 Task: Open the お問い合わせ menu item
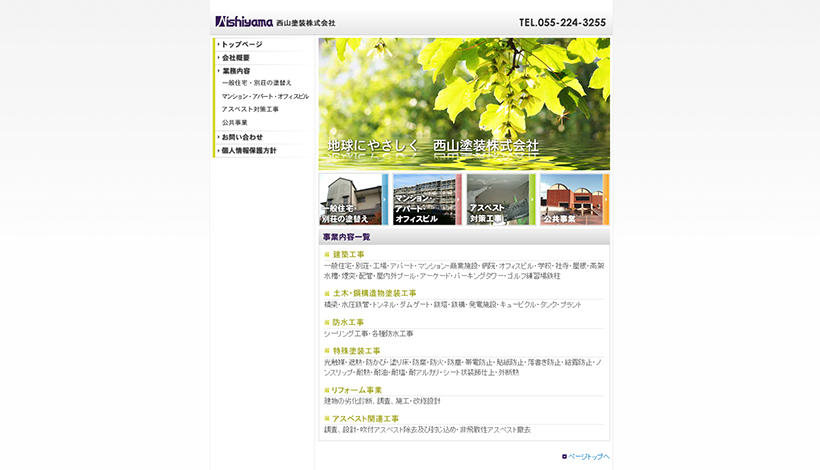tap(242, 137)
